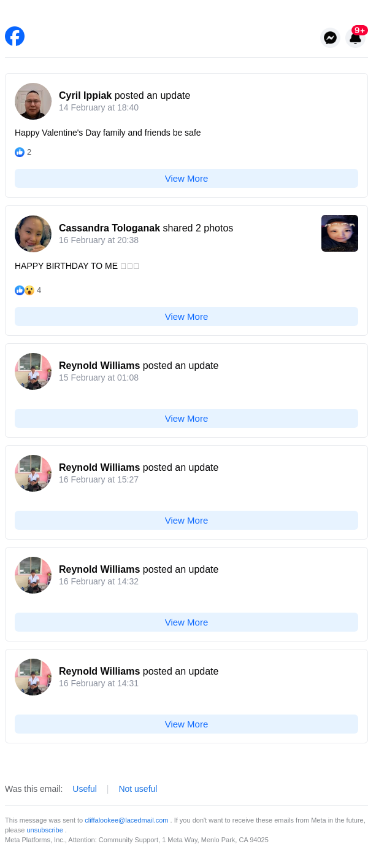Screen dimensions: 368x868
Task: View more of Reynold's 14:31 update
Action: (186, 724)
